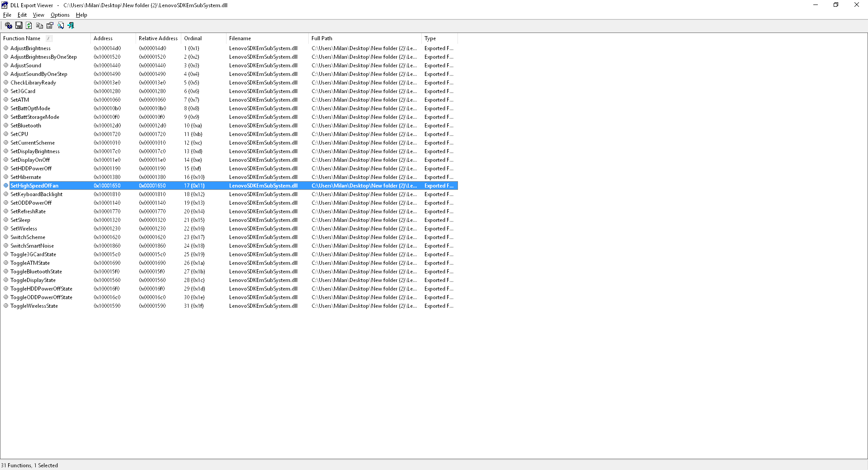Click ordinal 1 (0x1) cell
868x470 pixels.
pos(192,48)
